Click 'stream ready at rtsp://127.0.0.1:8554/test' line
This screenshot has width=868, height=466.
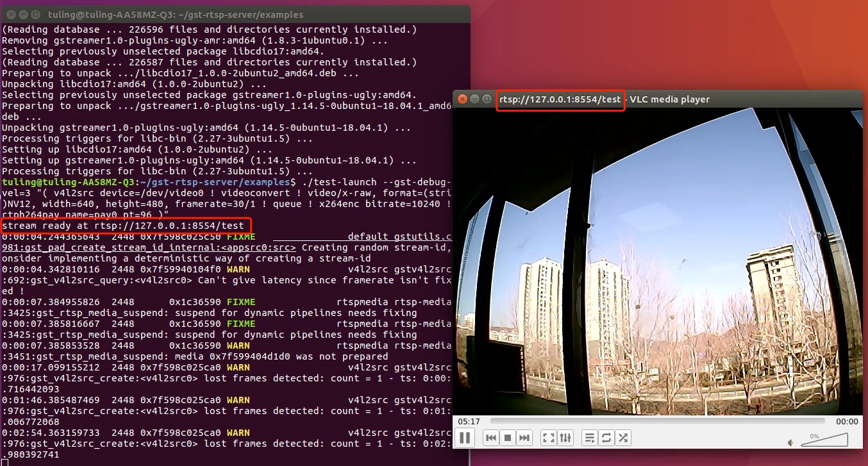(x=123, y=225)
